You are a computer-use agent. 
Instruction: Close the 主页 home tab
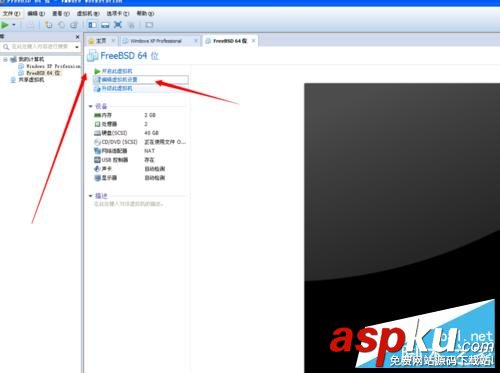pyautogui.click(x=113, y=41)
